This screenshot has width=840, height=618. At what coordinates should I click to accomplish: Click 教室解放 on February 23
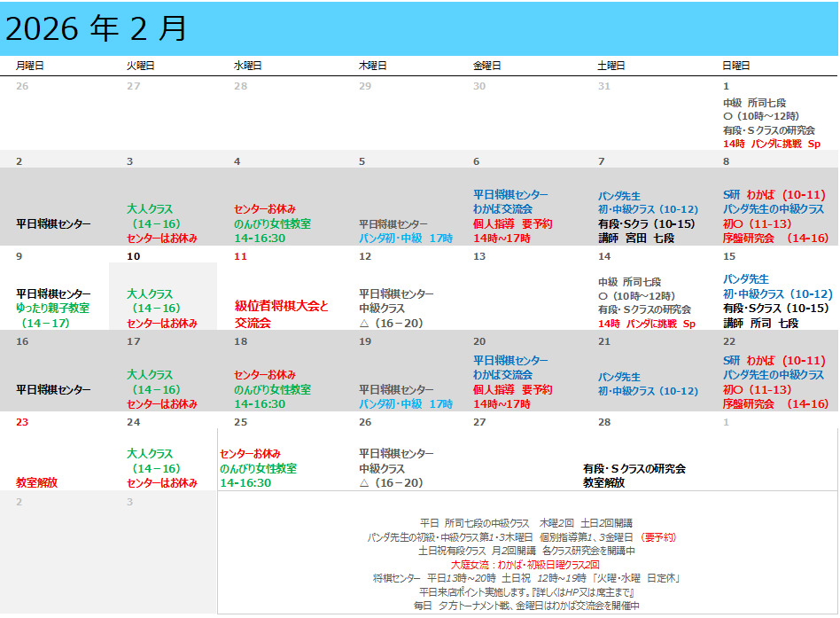(x=36, y=483)
